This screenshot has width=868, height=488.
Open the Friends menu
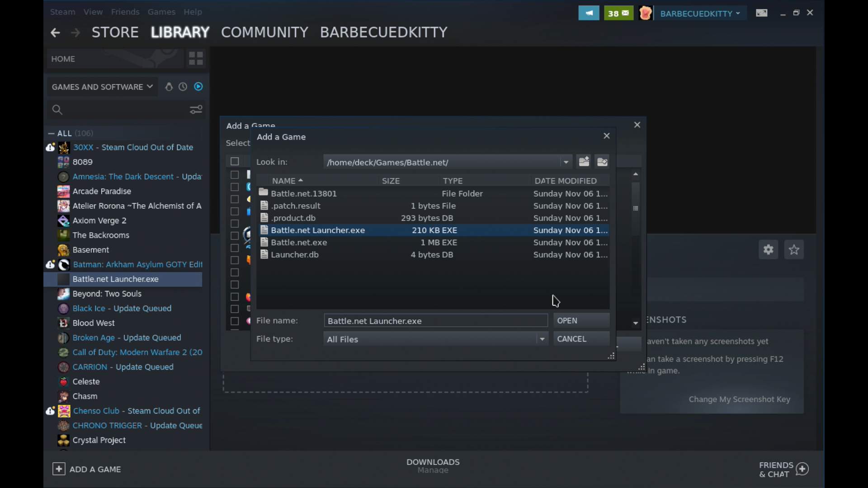tap(125, 12)
